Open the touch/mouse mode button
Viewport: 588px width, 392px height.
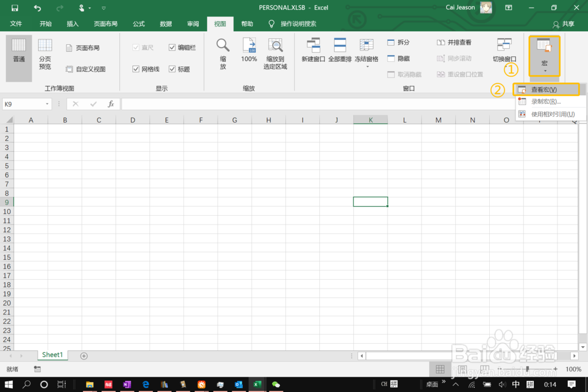tap(82, 8)
